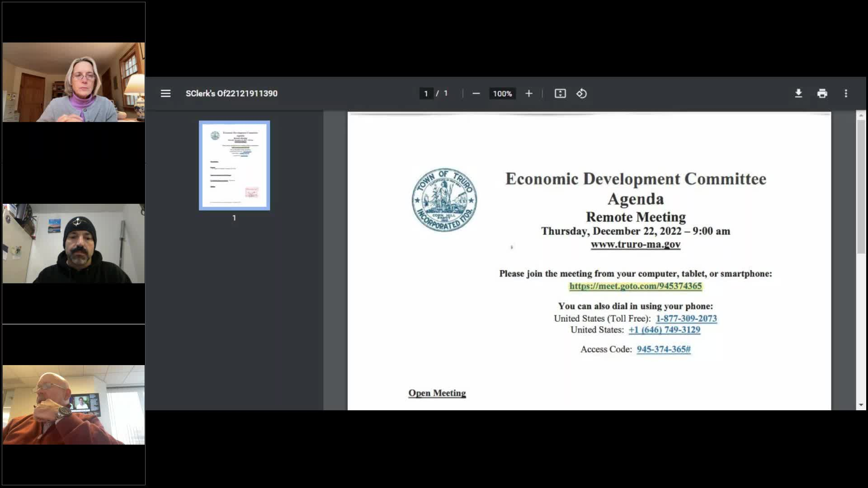Click the www.truro-ma.gov link
This screenshot has width=868, height=488.
[x=635, y=244]
